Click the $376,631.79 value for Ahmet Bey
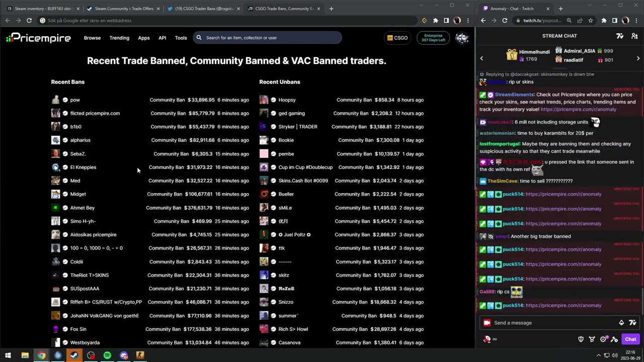This screenshot has width=644, height=362. [x=198, y=208]
